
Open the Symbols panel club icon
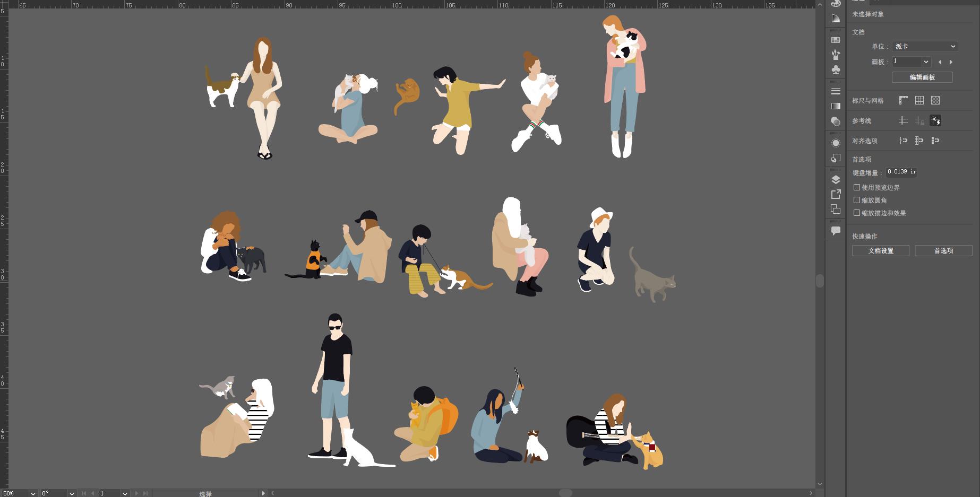click(x=836, y=69)
